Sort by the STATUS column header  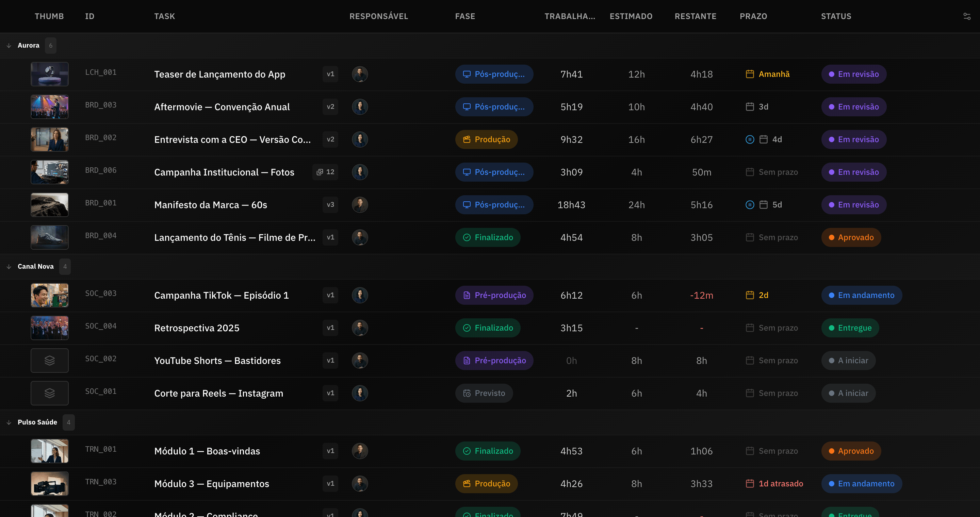[836, 16]
